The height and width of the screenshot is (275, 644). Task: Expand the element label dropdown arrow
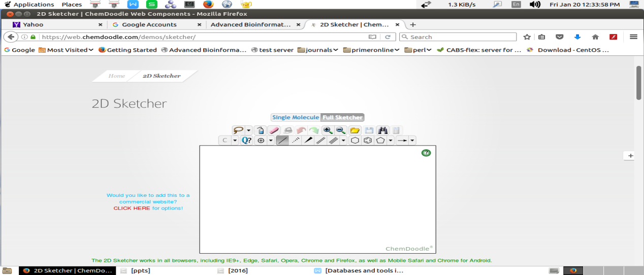235,141
